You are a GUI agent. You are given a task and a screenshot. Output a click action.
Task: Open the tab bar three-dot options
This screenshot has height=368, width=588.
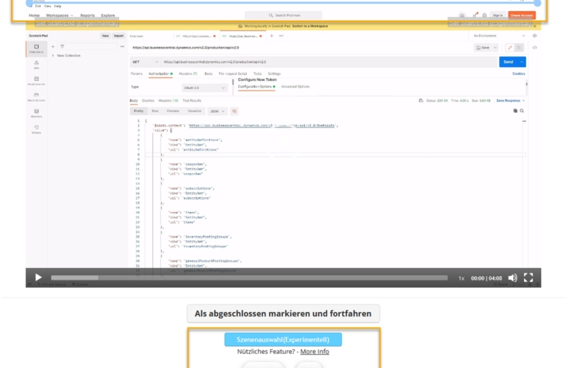tap(282, 35)
